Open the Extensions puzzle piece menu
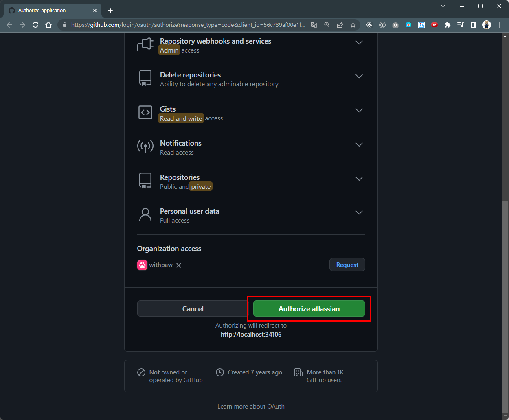 [x=448, y=25]
